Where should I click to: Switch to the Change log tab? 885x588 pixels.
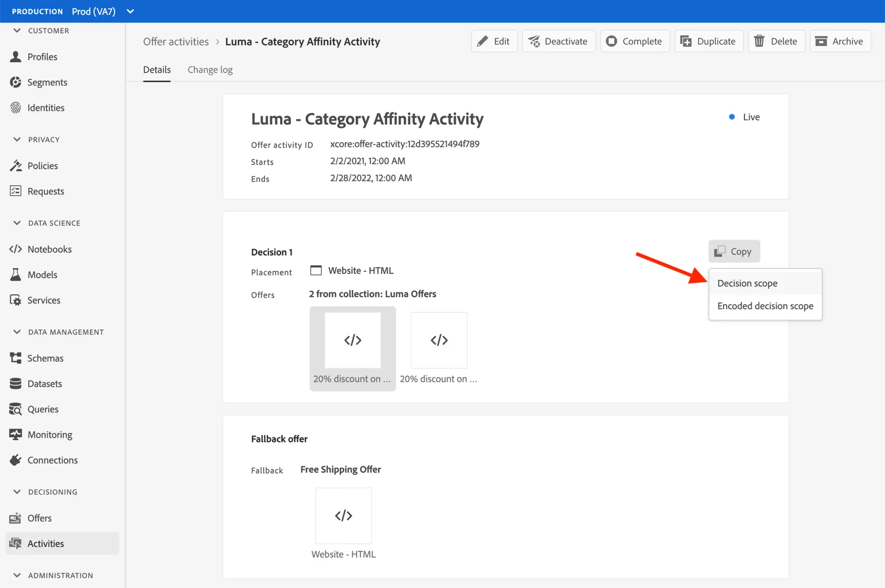coord(210,70)
